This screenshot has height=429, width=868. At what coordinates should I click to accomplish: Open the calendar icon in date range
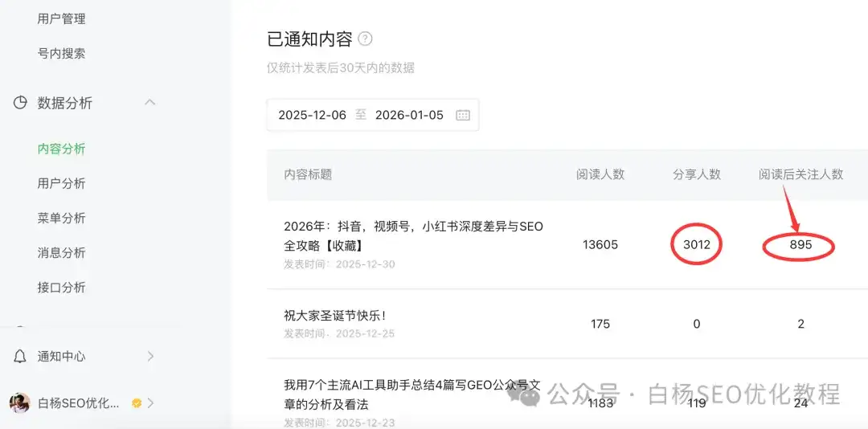463,115
